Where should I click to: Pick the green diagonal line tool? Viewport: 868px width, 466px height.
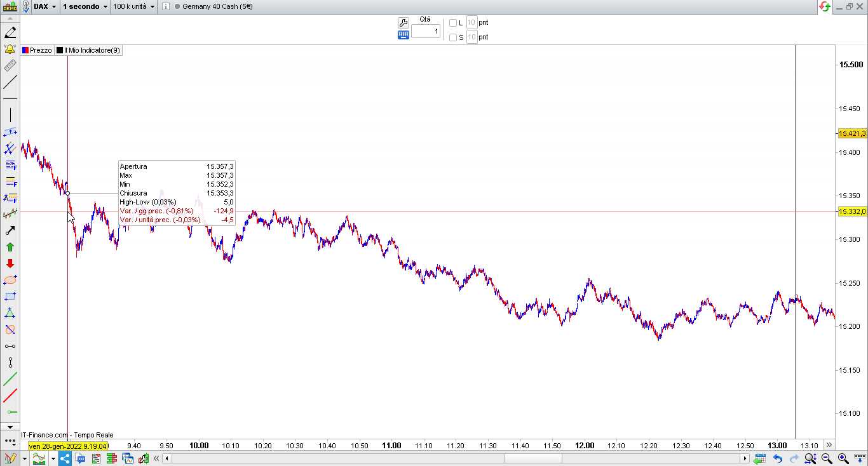(10, 380)
